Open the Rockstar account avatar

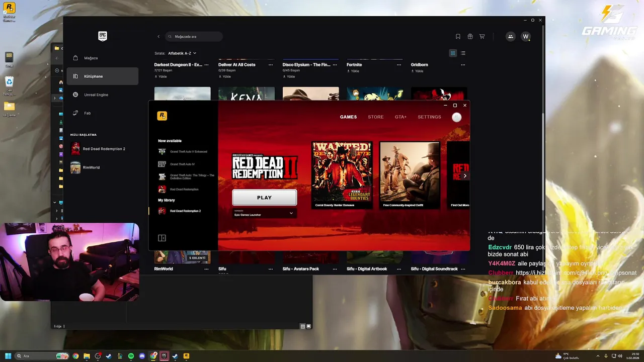(x=456, y=117)
